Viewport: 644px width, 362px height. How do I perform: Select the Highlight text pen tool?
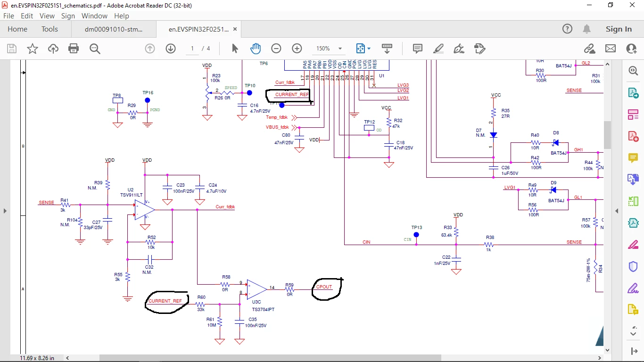[438, 49]
